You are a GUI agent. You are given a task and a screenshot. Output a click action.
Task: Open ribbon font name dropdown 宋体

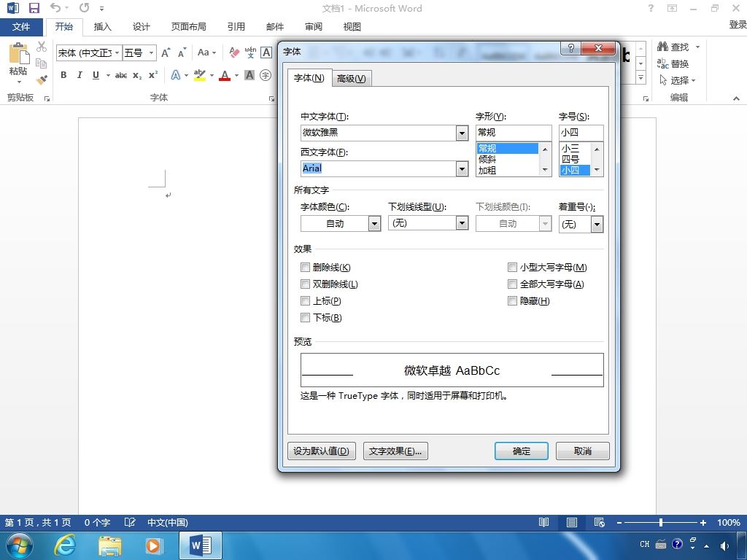pyautogui.click(x=117, y=52)
